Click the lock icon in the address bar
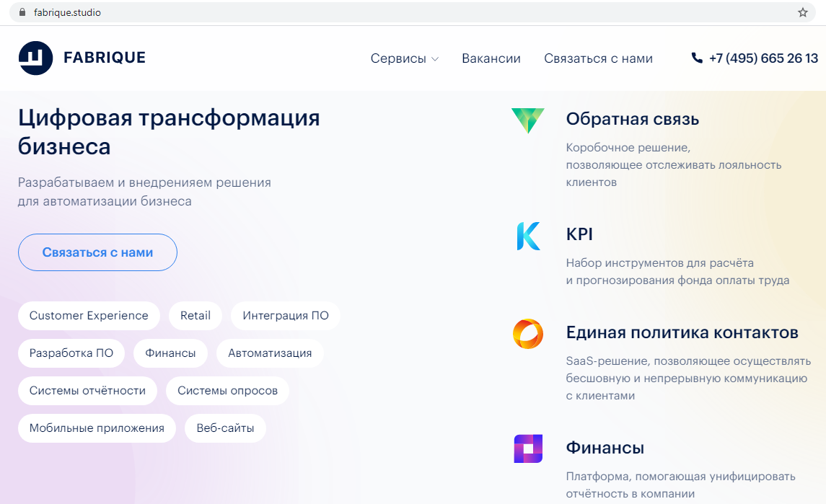 (22, 12)
